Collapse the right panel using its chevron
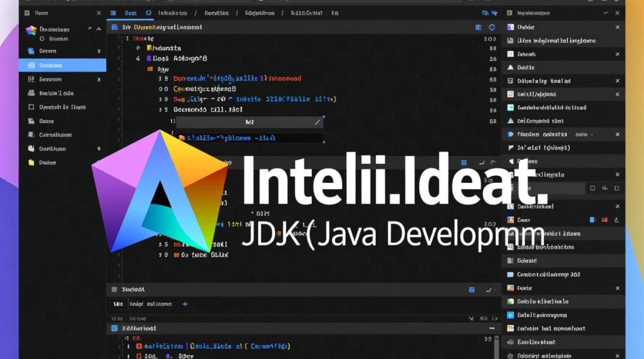The image size is (644, 359). click(606, 13)
